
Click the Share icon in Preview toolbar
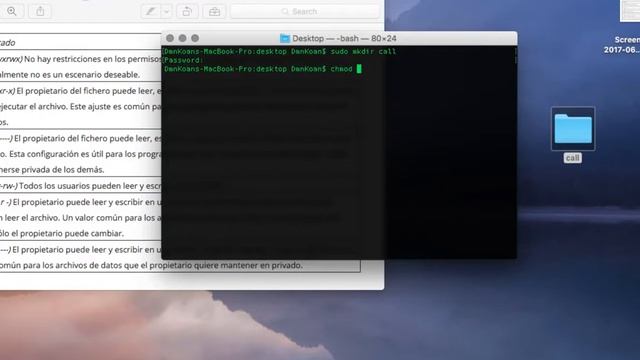[x=40, y=11]
